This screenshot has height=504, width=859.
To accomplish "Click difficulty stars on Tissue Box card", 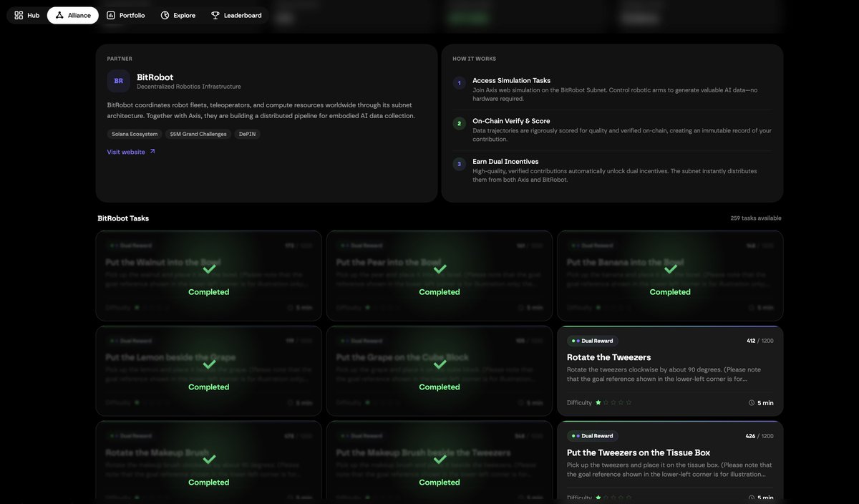I will (613, 498).
